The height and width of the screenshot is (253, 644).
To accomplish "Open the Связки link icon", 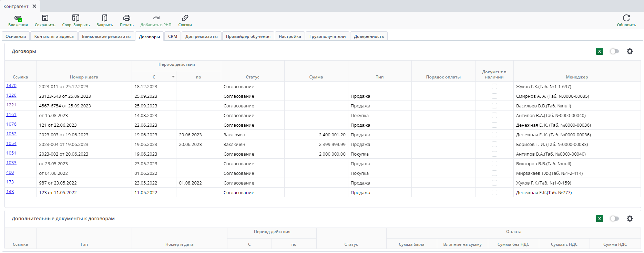I will tap(185, 18).
